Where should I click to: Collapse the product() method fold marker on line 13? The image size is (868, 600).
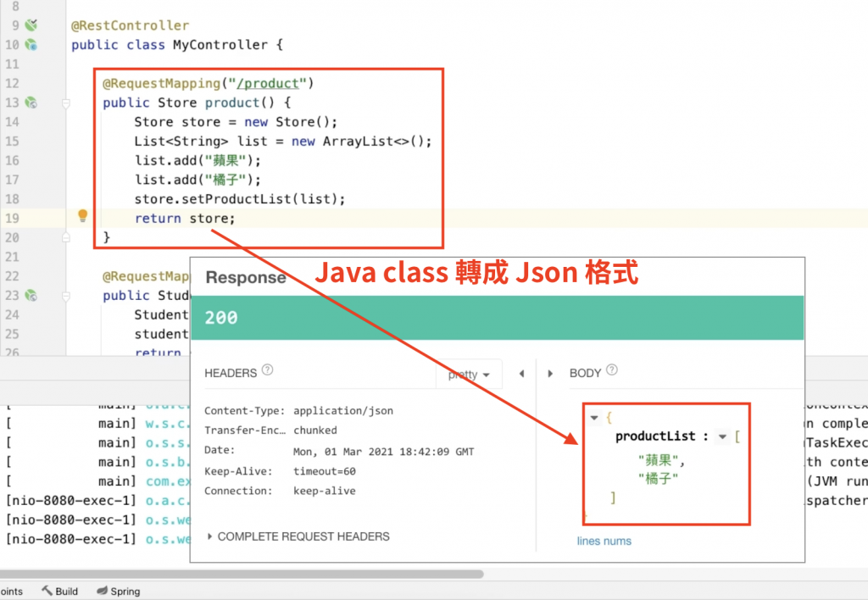click(66, 103)
